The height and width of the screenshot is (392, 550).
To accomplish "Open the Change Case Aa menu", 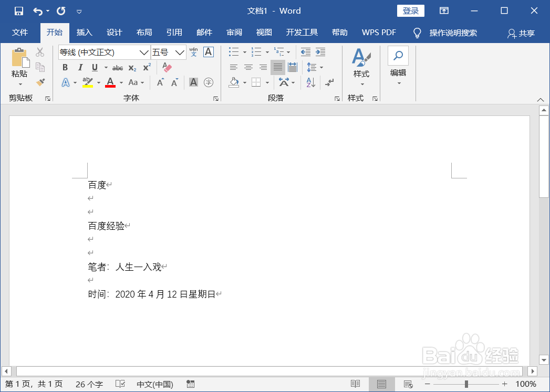I will pyautogui.click(x=136, y=83).
